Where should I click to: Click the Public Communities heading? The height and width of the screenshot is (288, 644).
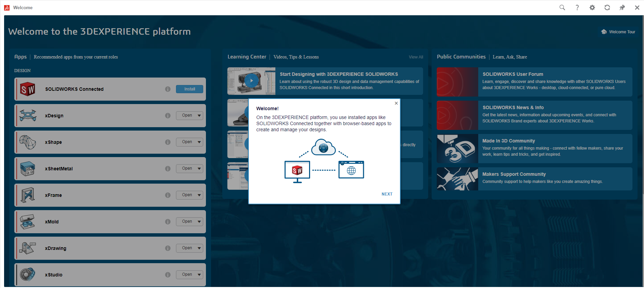[461, 57]
